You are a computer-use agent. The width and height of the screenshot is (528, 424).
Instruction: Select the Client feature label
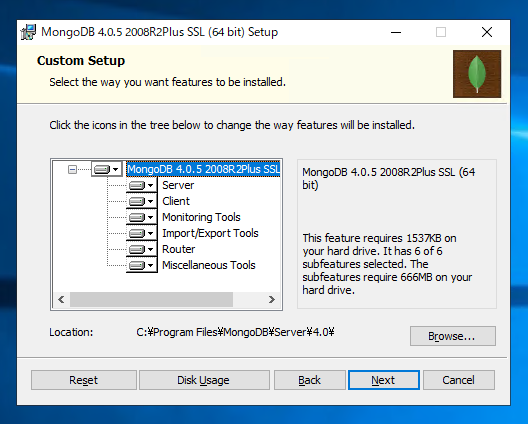click(x=176, y=201)
